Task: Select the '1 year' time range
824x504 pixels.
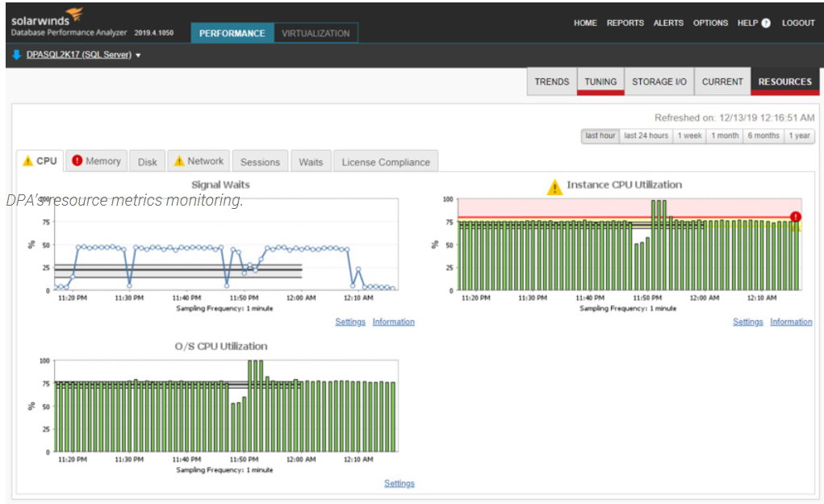Action: 799,135
